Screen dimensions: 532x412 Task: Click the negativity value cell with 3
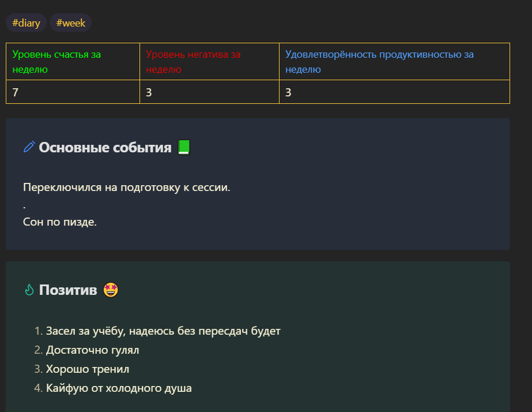coord(209,92)
